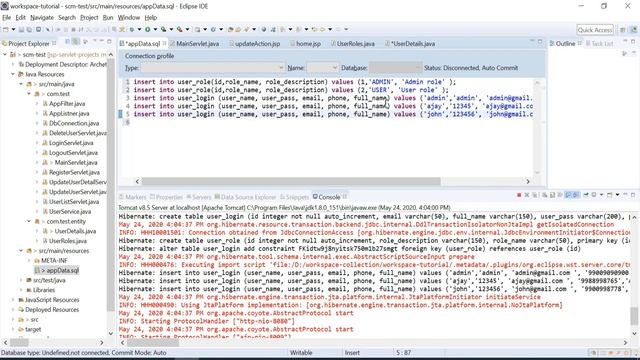Select UserService.java in Project Explorer

[x=70, y=211]
